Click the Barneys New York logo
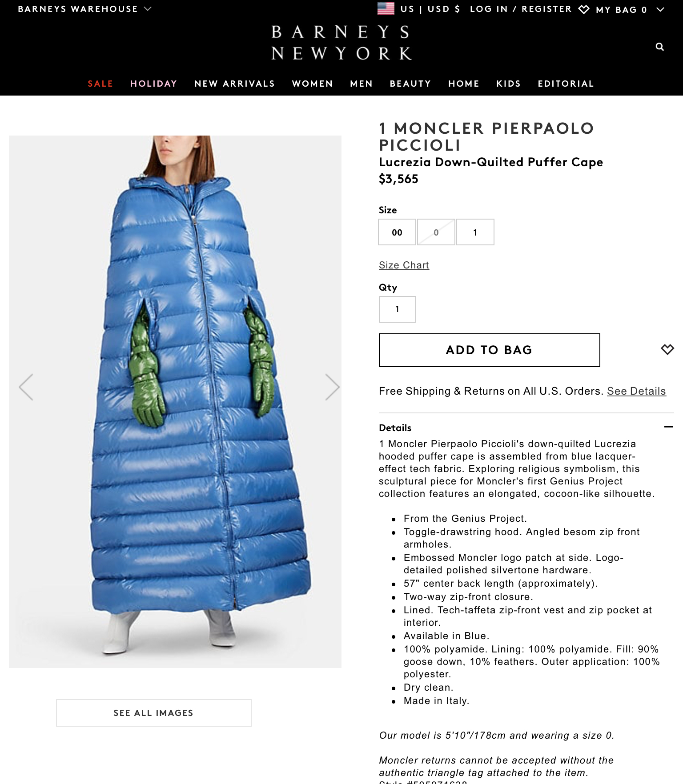Screen dimensions: 683x784 click(341, 43)
